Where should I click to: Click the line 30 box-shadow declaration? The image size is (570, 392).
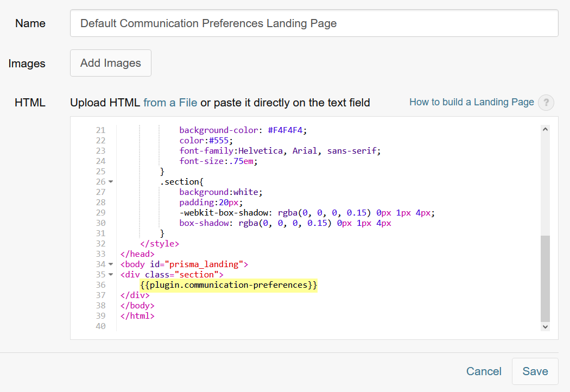click(x=285, y=223)
